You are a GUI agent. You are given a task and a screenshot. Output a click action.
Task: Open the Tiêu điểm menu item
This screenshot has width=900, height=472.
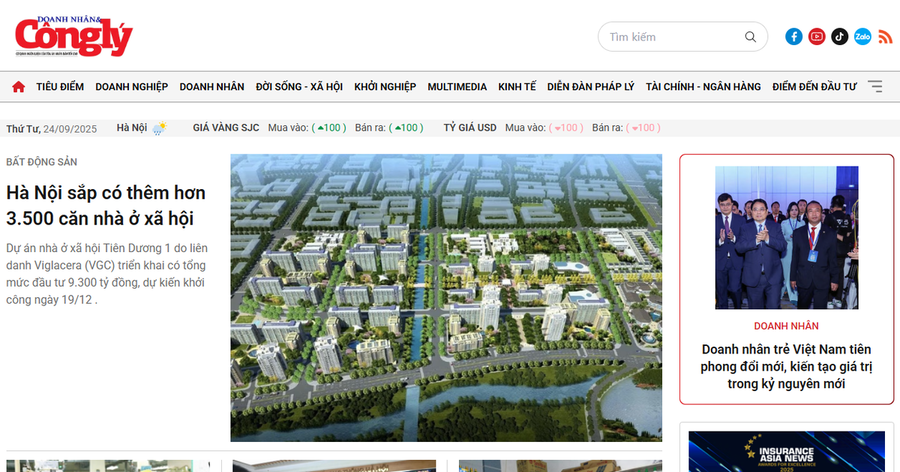coord(60,87)
